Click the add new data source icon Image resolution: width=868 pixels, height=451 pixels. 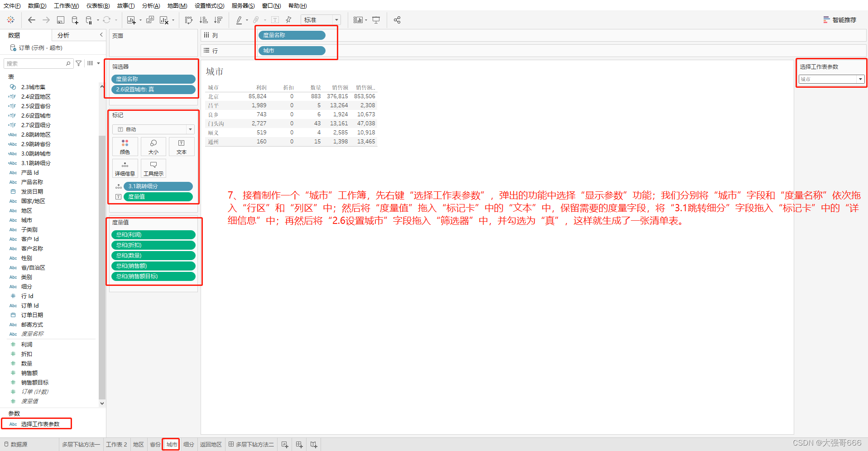[x=75, y=20]
